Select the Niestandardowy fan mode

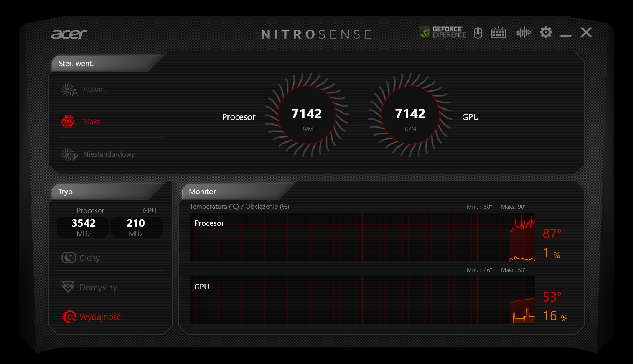(x=110, y=154)
